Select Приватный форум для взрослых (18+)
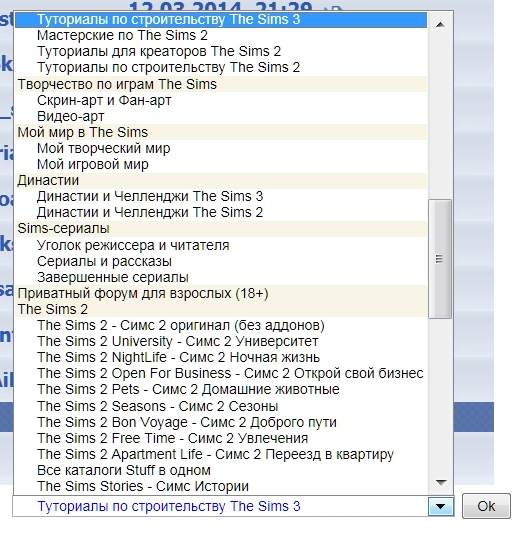Screen dimensions: 526x533 coord(221,293)
